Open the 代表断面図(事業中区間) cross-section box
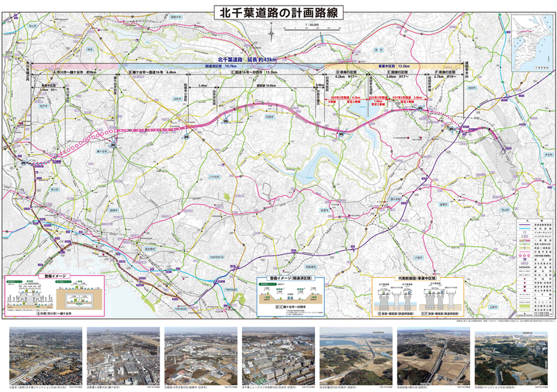 pos(418,297)
